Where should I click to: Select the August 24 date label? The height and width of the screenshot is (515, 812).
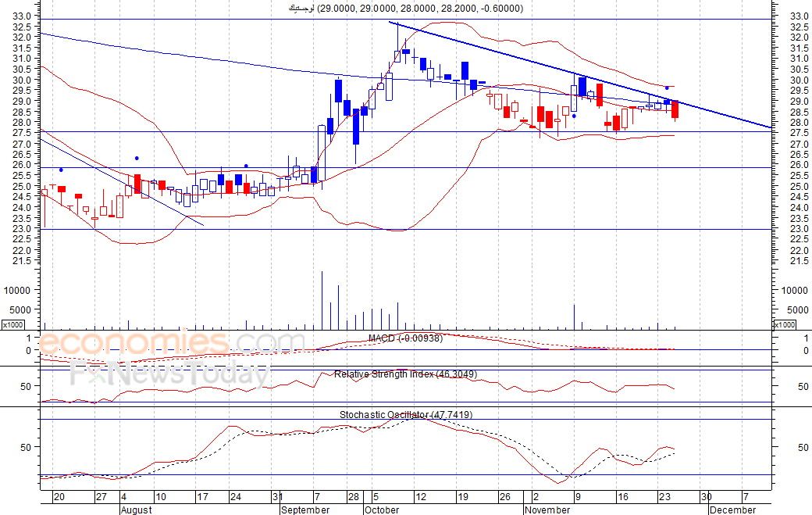click(236, 497)
